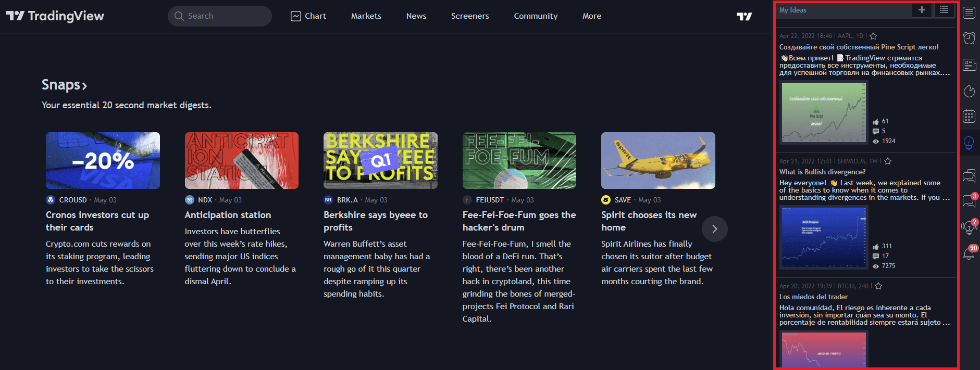
Task: Open the Spirit airplane snap thumbnail
Action: click(x=658, y=160)
